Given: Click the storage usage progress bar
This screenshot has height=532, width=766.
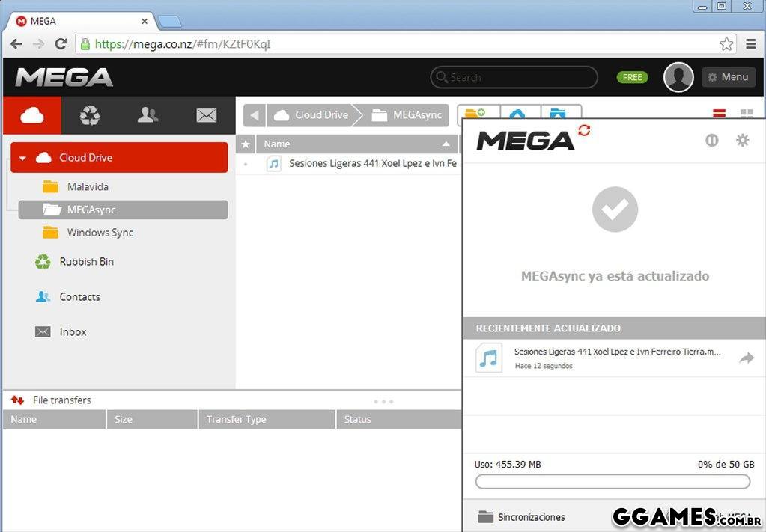Looking at the screenshot, I should point(613,482).
